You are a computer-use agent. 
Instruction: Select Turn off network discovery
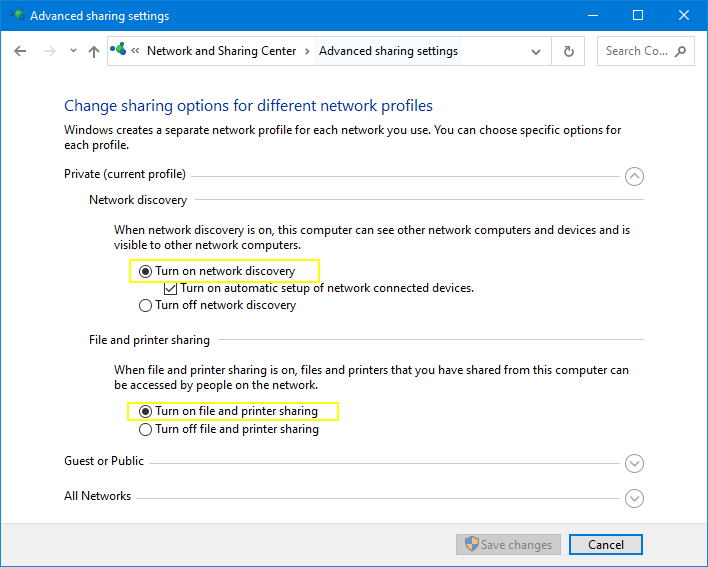146,305
